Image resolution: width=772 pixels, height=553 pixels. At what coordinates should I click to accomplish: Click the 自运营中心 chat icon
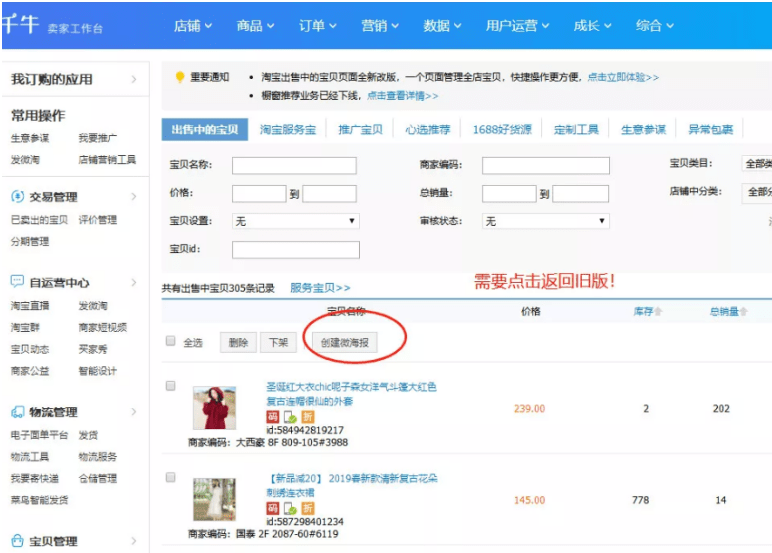(x=17, y=282)
